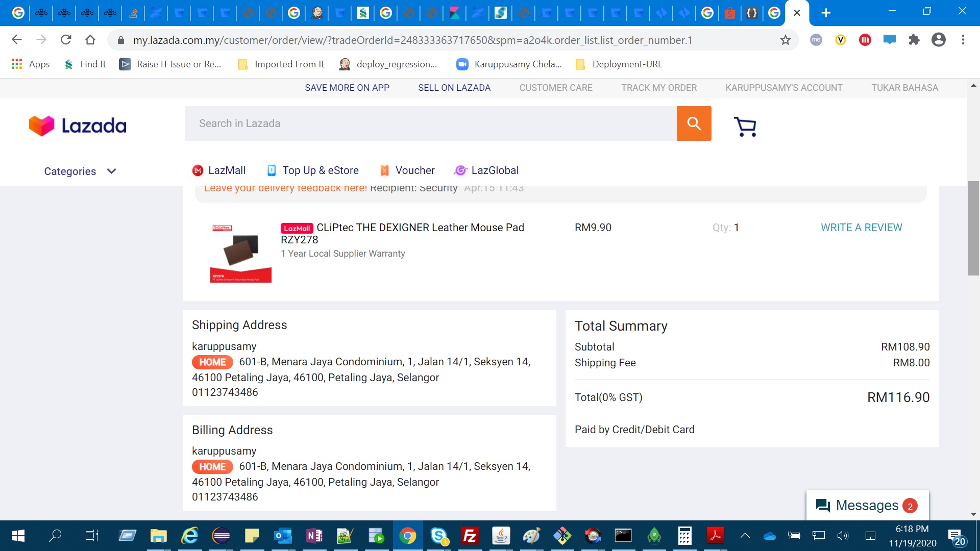Open a new browser tab
The image size is (980, 551).
coord(826,13)
